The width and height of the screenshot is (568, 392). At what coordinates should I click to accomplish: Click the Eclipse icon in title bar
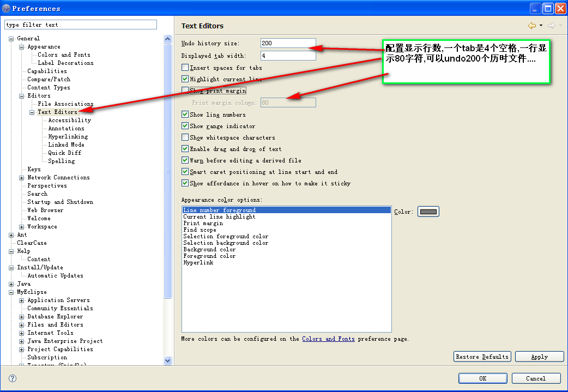[6, 8]
